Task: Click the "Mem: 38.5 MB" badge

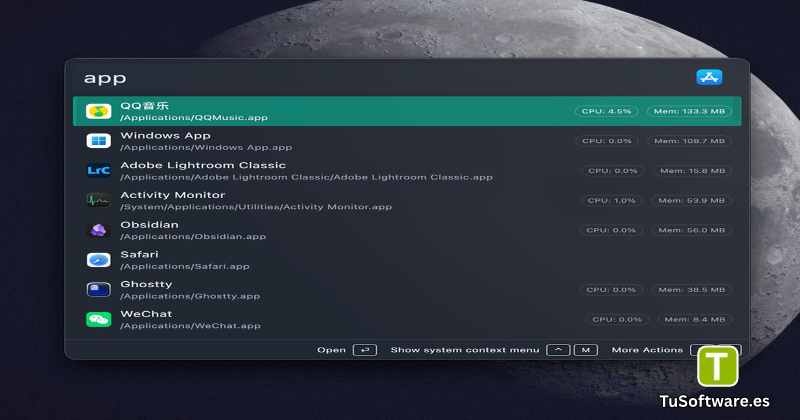Action: (691, 290)
